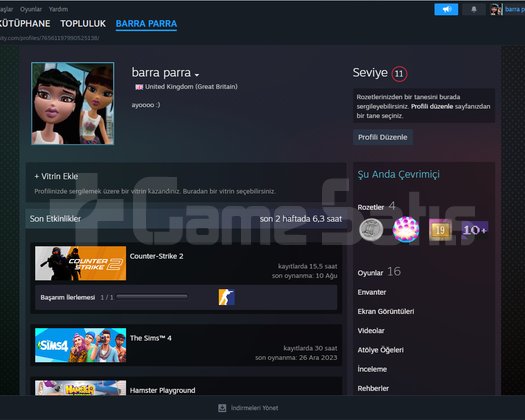Open the purple 10+ game collector badge
Viewport: 525px width, 420px height.
[474, 230]
